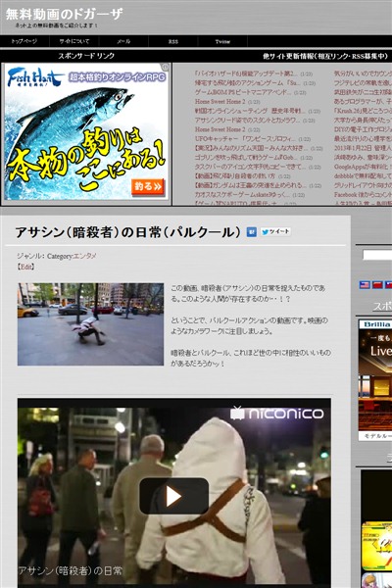The width and height of the screenshot is (392, 588).
Task: Click the site title 無料動画のドガーザ
Action: (x=64, y=15)
